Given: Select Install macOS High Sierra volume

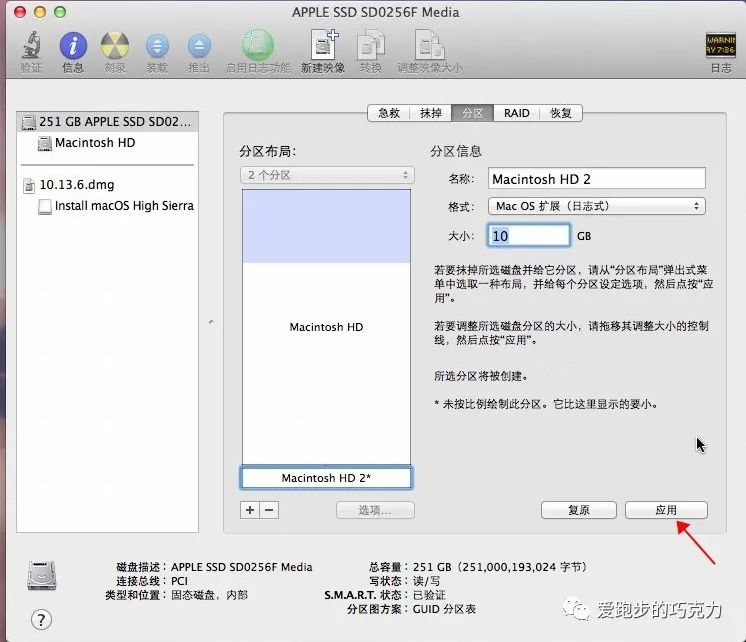Looking at the screenshot, I should pyautogui.click(x=108, y=206).
